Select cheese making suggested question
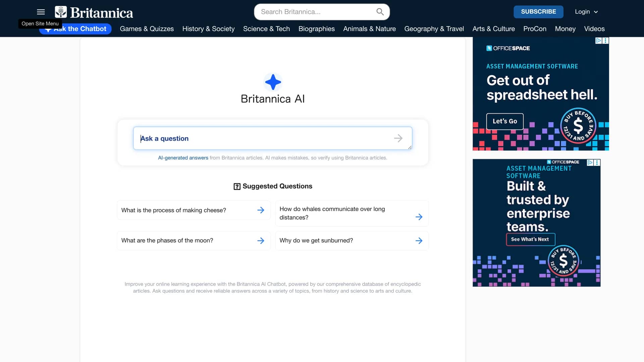The height and width of the screenshot is (362, 644). [194, 210]
